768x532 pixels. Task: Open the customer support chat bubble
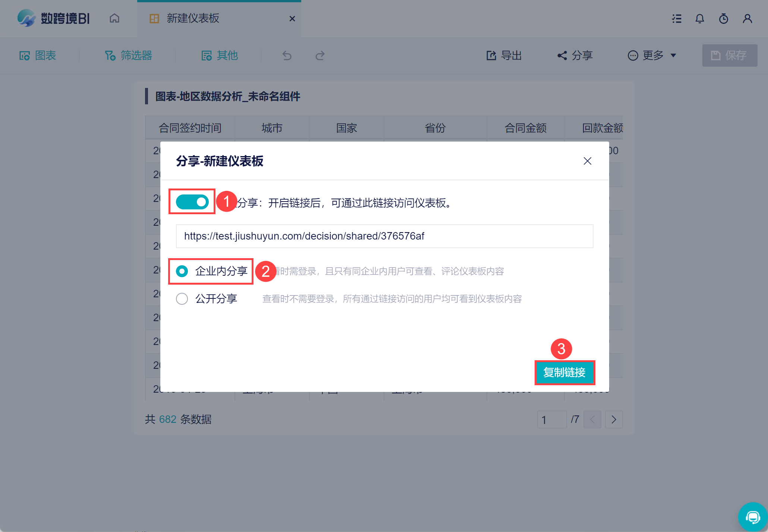tap(753, 517)
